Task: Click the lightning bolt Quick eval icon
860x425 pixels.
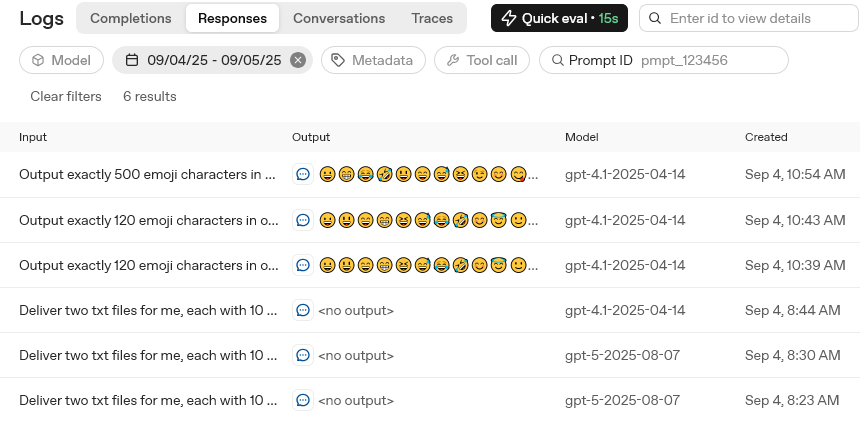Action: pyautogui.click(x=507, y=18)
